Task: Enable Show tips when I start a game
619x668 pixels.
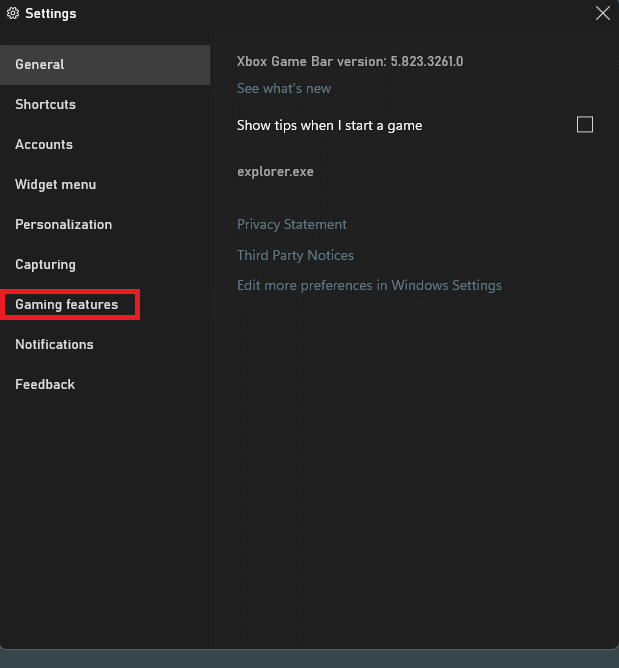Action: click(x=584, y=125)
